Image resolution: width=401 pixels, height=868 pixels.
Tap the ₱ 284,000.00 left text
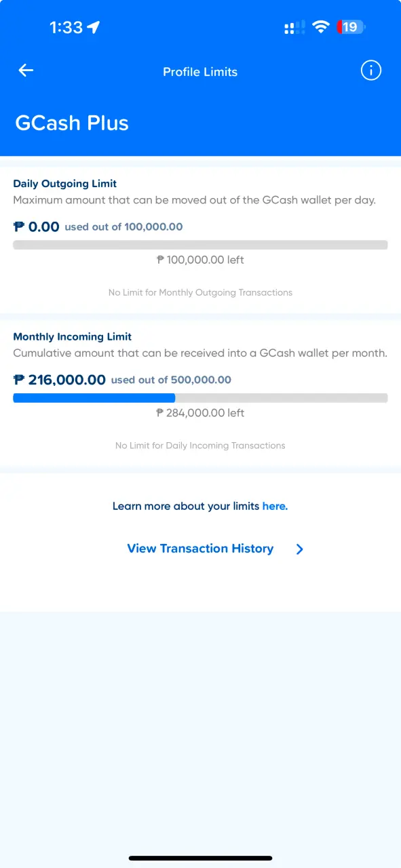click(200, 413)
